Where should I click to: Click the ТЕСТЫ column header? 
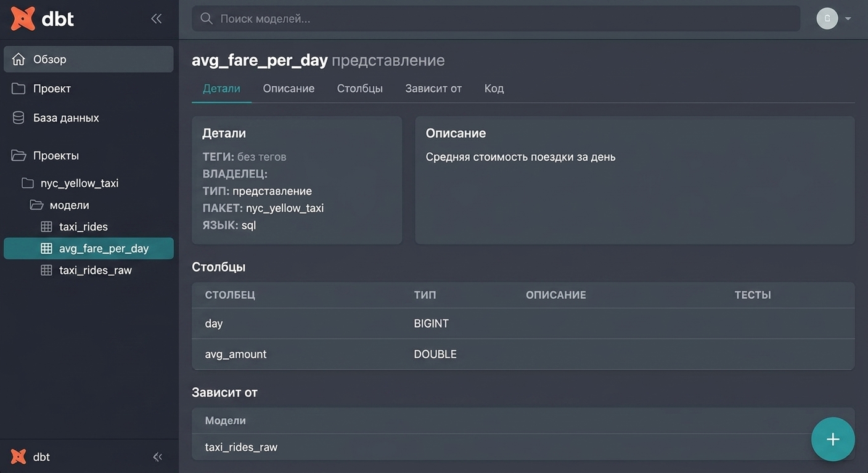[x=753, y=295]
